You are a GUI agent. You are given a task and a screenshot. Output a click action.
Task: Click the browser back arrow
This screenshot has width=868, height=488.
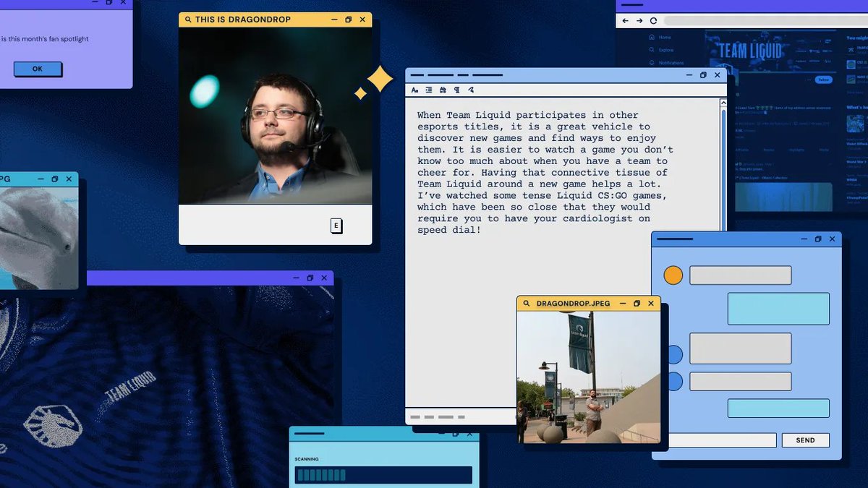pos(626,21)
